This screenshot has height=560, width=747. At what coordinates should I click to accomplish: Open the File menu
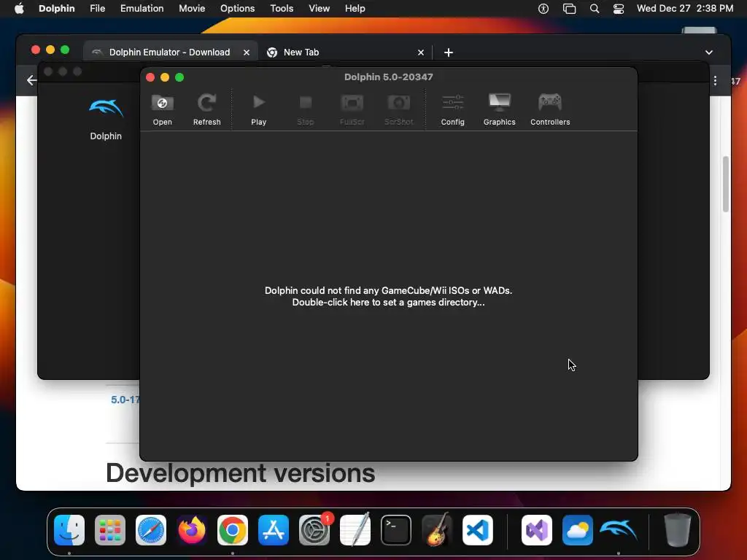coord(97,9)
